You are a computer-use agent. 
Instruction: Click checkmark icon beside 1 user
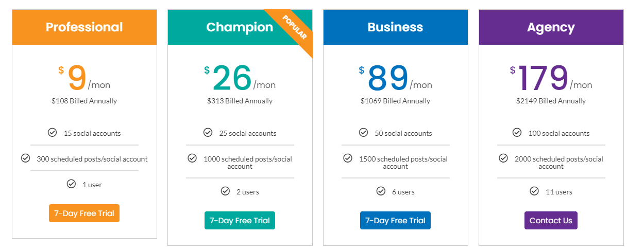click(x=71, y=184)
